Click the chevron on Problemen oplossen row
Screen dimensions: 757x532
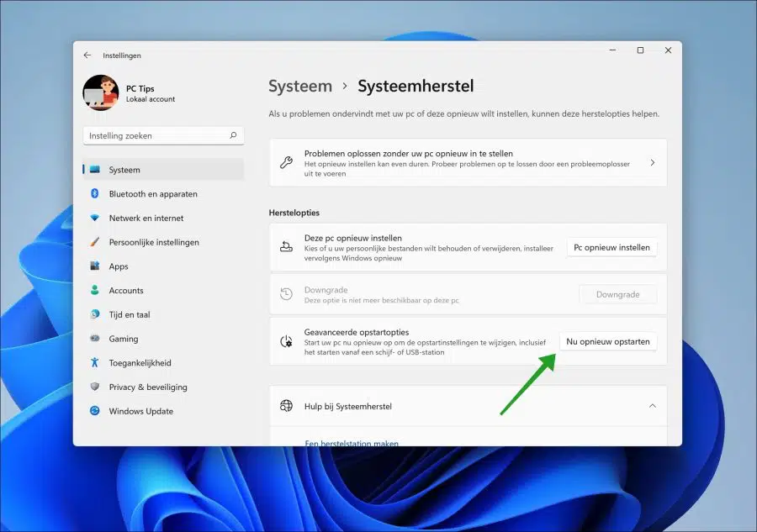click(x=652, y=162)
